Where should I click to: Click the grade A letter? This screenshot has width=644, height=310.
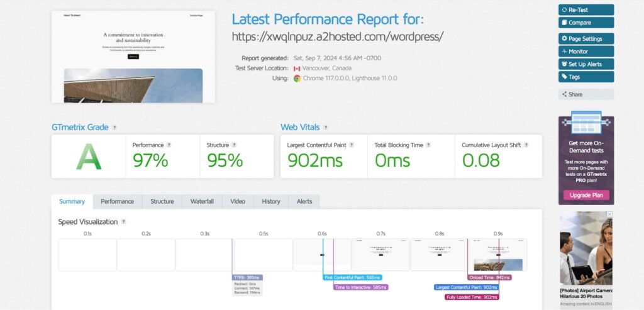click(x=88, y=157)
